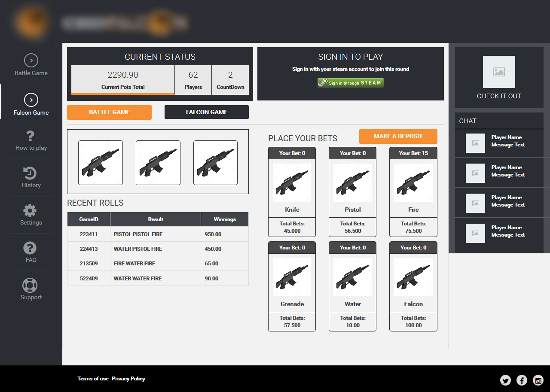Open FAQ circled question mark icon
The height and width of the screenshot is (392, 550).
tap(30, 248)
